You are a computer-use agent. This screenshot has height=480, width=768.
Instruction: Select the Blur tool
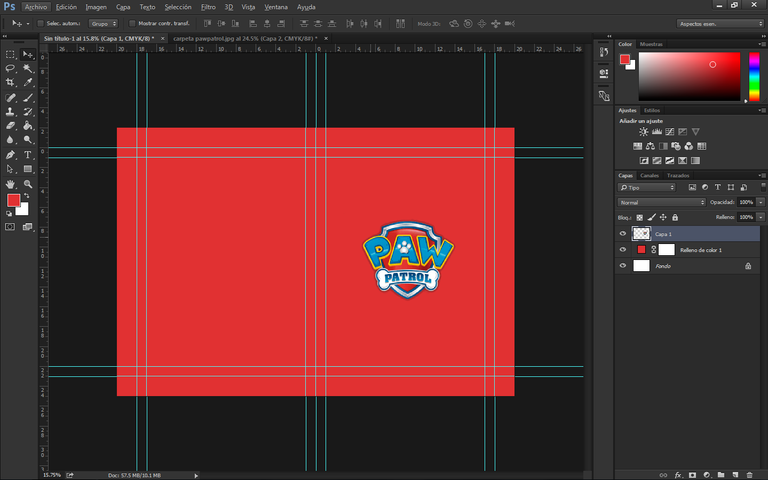[x=10, y=140]
